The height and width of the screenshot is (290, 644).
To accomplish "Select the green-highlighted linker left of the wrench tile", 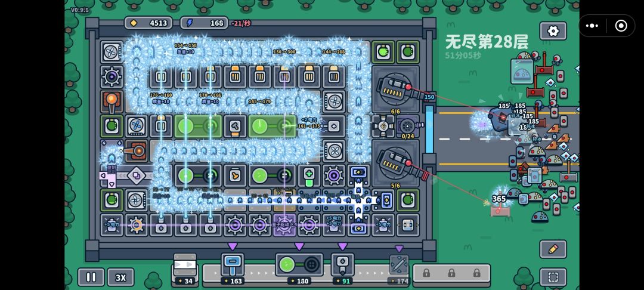I will tap(198, 126).
